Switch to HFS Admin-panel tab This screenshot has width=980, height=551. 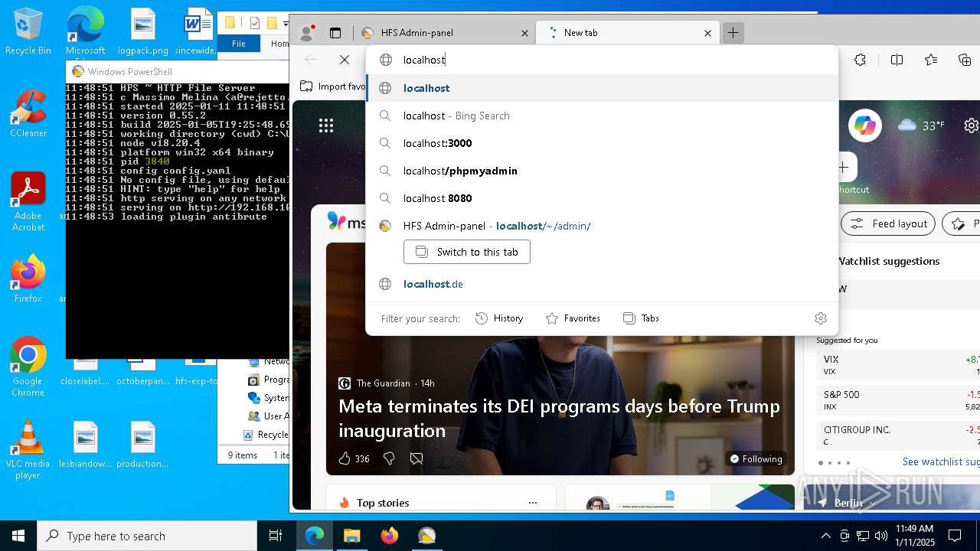(444, 33)
